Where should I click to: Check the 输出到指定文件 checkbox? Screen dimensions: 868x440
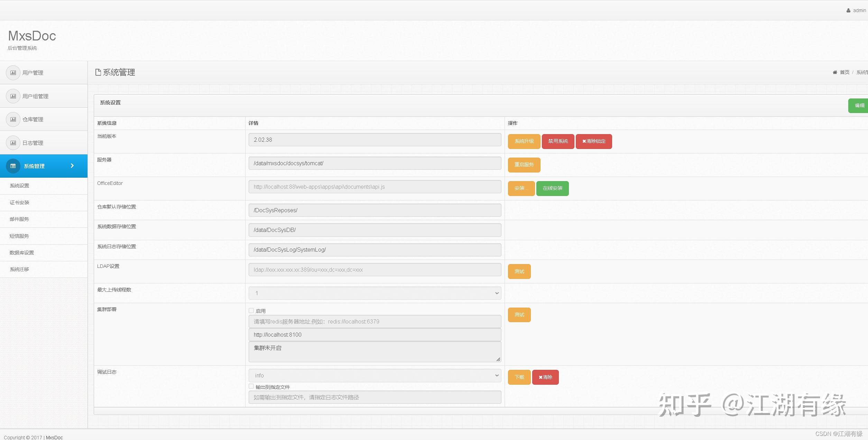coord(251,386)
